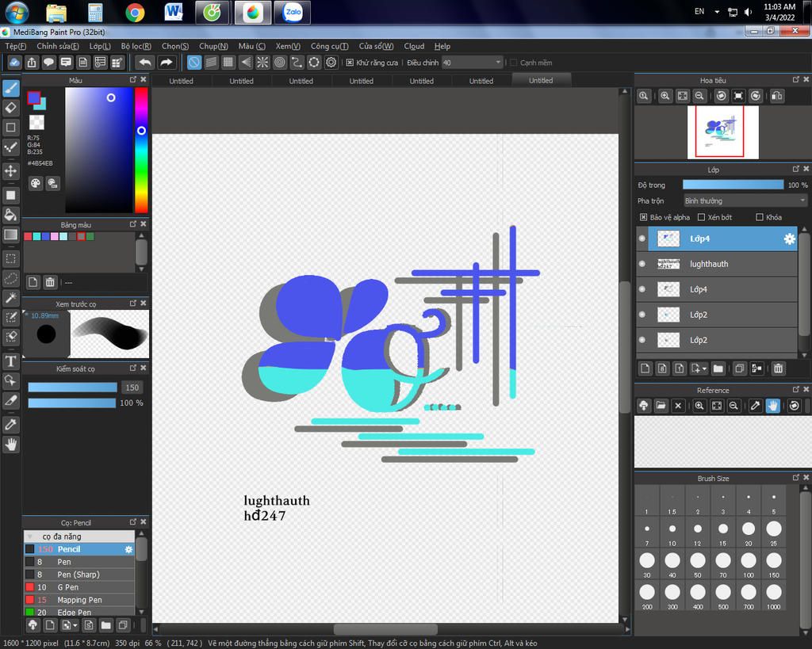Select the G Pen brush
Screen dimensions: 812x649
[79, 587]
